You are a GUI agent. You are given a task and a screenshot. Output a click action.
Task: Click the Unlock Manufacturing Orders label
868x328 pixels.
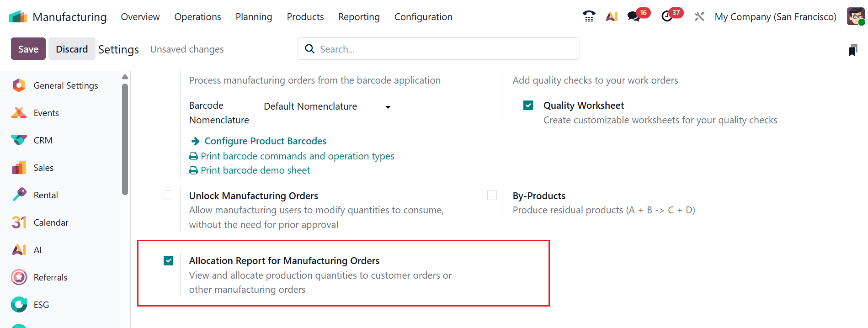pyautogui.click(x=254, y=196)
